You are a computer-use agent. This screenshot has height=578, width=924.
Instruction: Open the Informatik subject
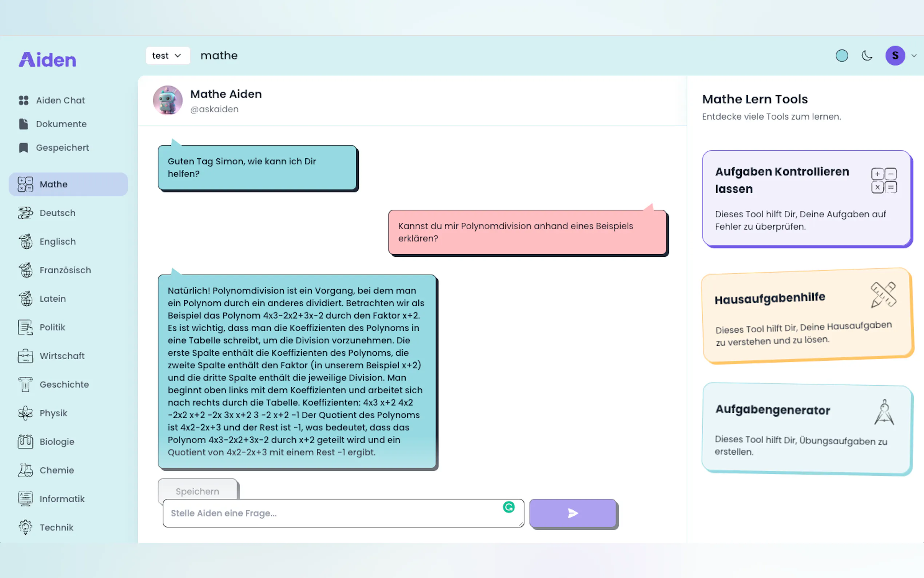pos(62,499)
